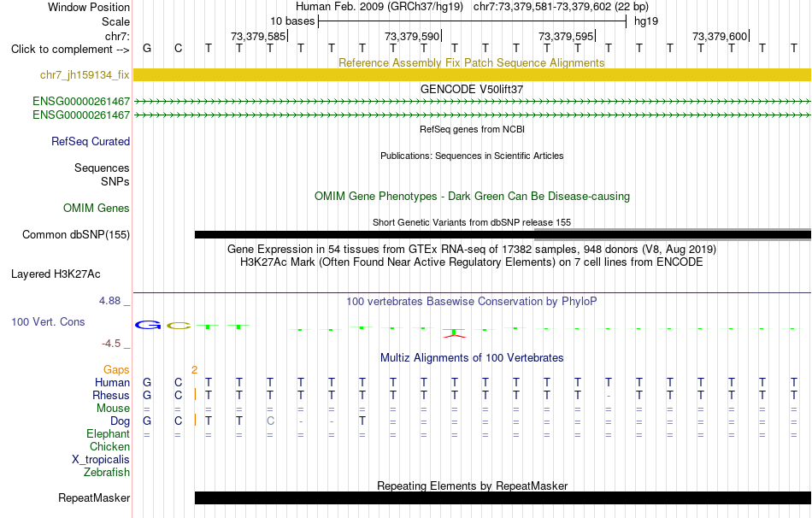Screen dimensions: 812x518
Task: Click the -4.5 PhyloP scale minimum
Action: pos(115,344)
